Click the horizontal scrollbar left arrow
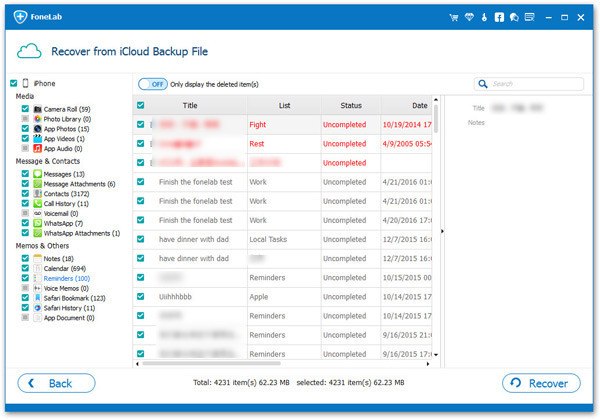 [137, 364]
